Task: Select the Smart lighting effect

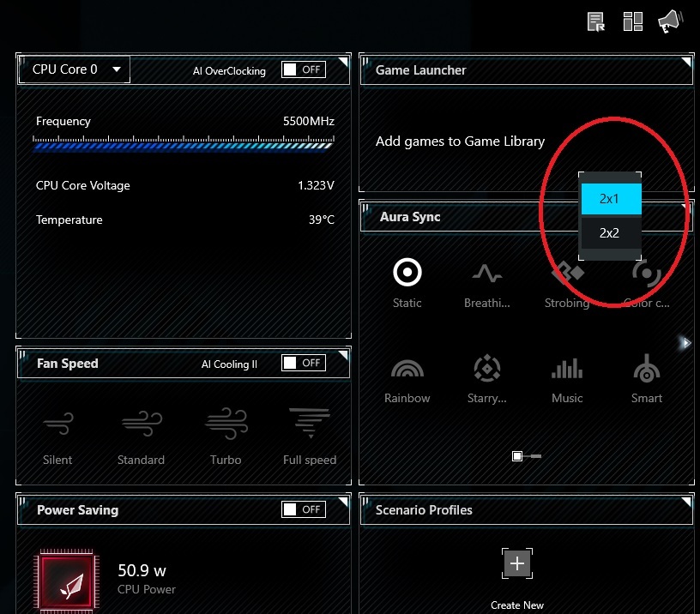Action: pyautogui.click(x=647, y=379)
